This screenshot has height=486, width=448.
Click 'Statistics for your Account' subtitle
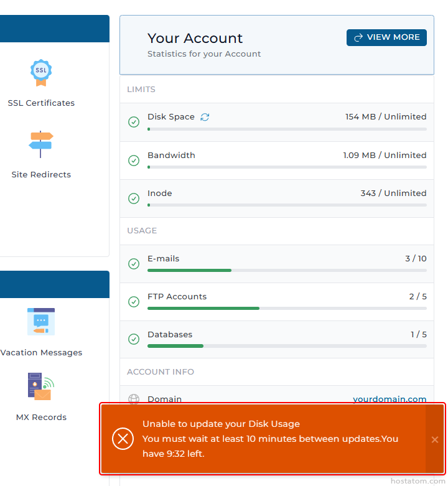click(204, 54)
